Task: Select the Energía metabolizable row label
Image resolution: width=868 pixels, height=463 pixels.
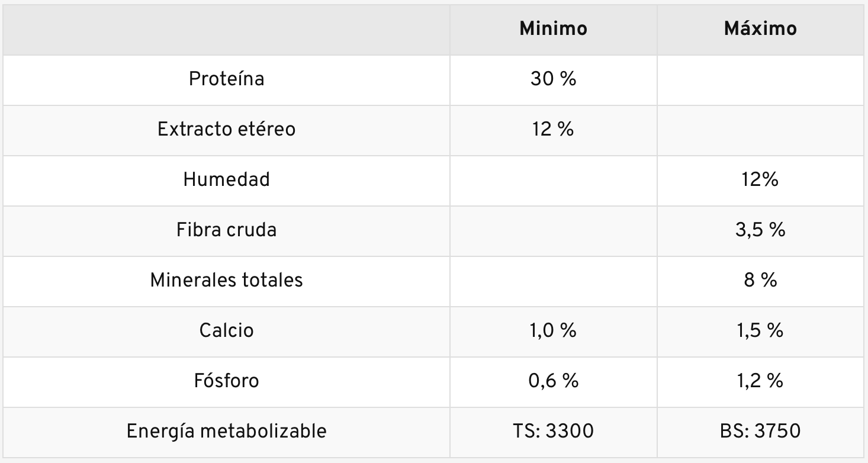Action: click(x=226, y=431)
